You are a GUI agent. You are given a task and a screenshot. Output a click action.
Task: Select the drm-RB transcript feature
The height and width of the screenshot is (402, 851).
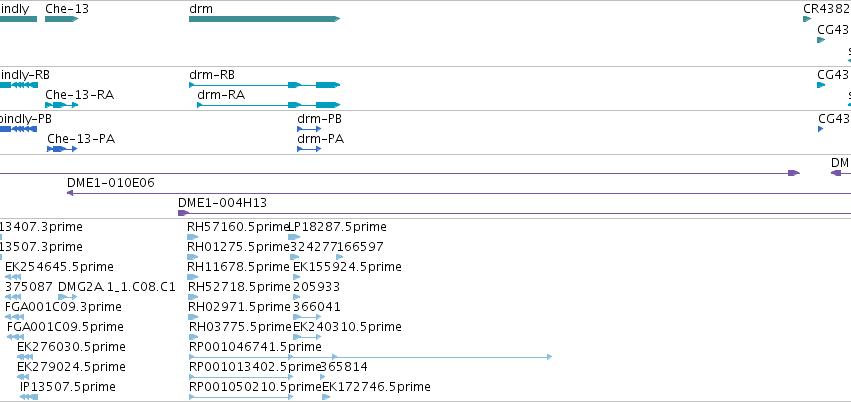(x=264, y=85)
